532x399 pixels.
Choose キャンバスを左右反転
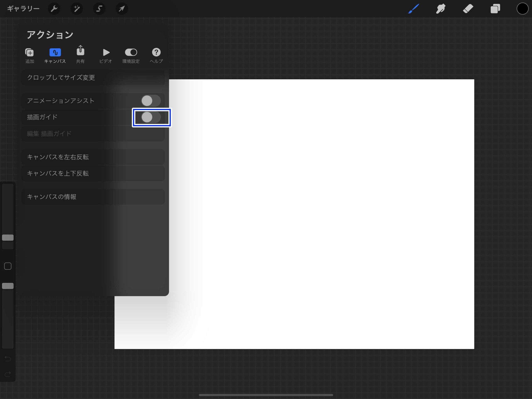93,157
